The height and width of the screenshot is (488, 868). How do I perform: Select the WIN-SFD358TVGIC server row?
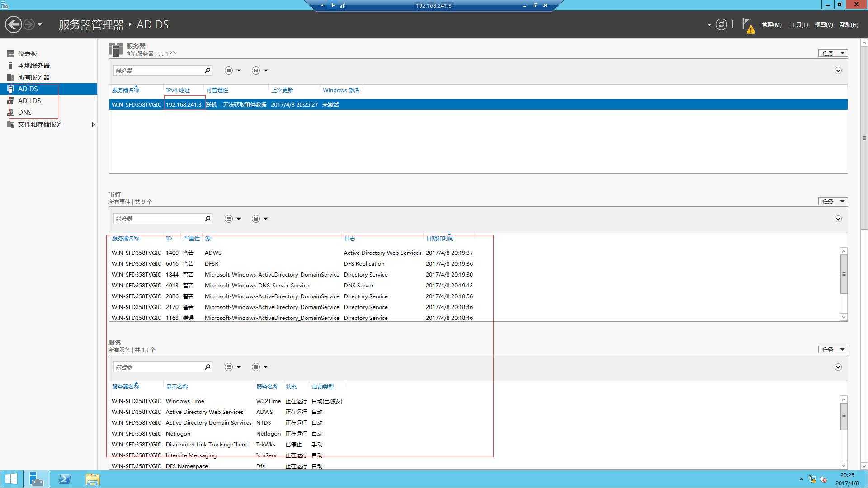(478, 104)
